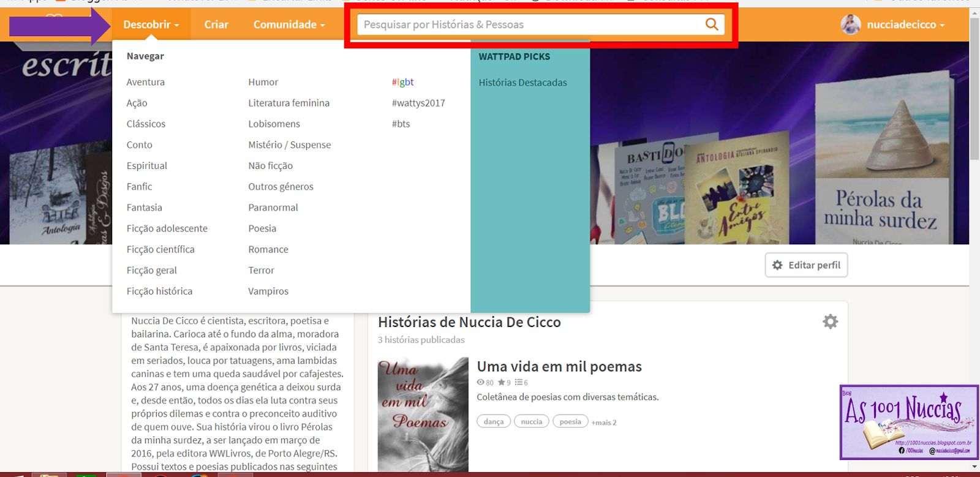Open the story Uma vida em mil poemas
The width and height of the screenshot is (980, 477).
[559, 366]
